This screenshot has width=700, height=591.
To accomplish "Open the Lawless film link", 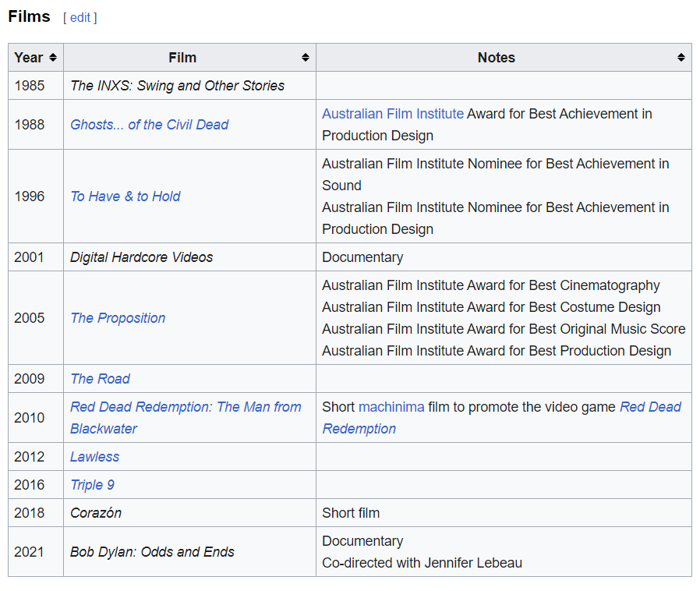I will point(94,457).
